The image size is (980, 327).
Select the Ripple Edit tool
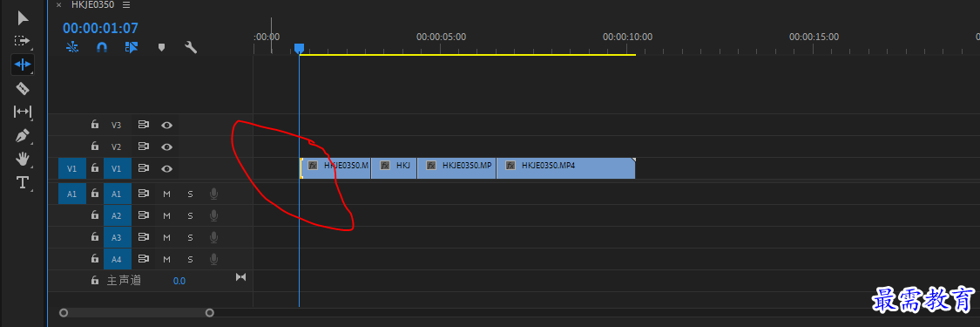click(x=23, y=65)
